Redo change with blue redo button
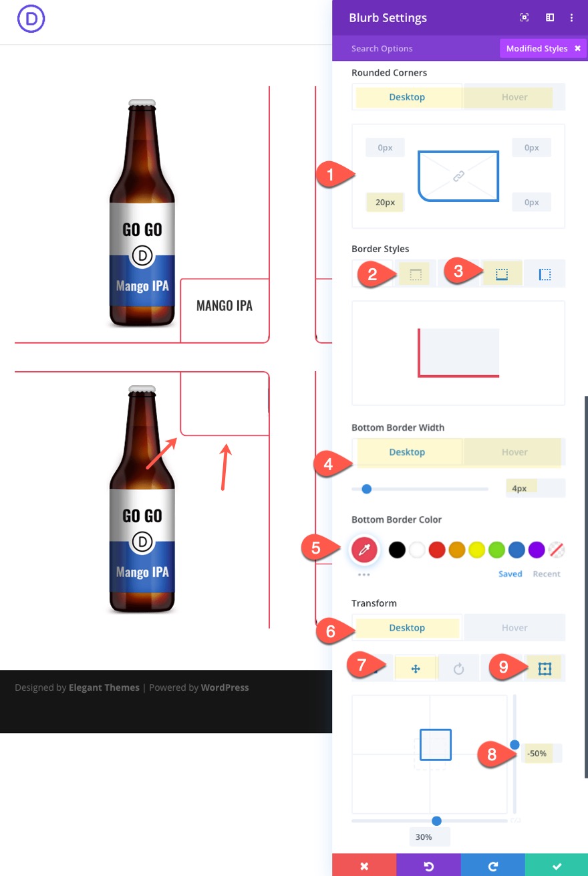 (492, 865)
